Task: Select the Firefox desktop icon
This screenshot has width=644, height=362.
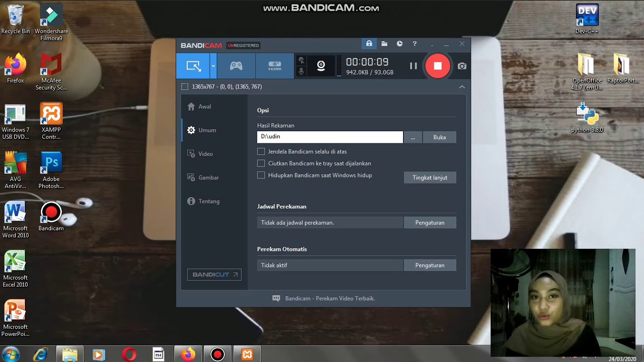Action: (16, 68)
